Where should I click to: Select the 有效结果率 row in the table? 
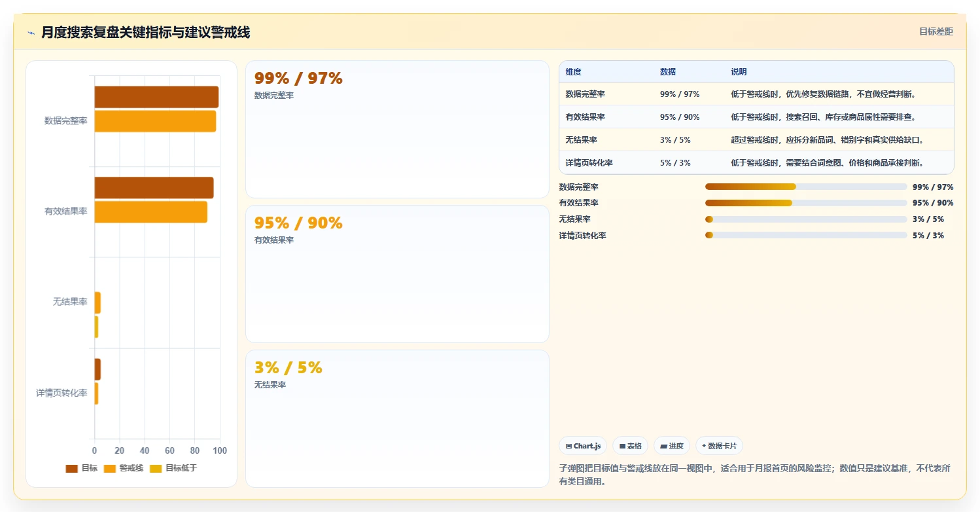coord(756,117)
